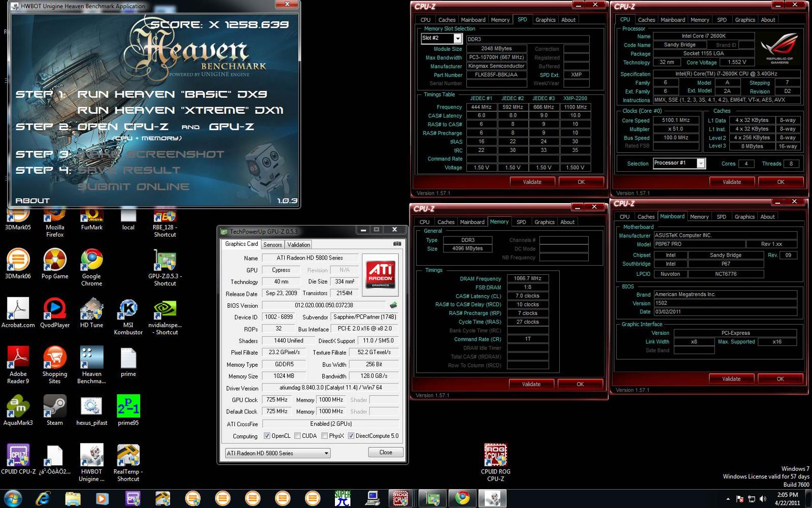
Task: Open Adobe Reader 9 desktop icon
Action: 18,365
